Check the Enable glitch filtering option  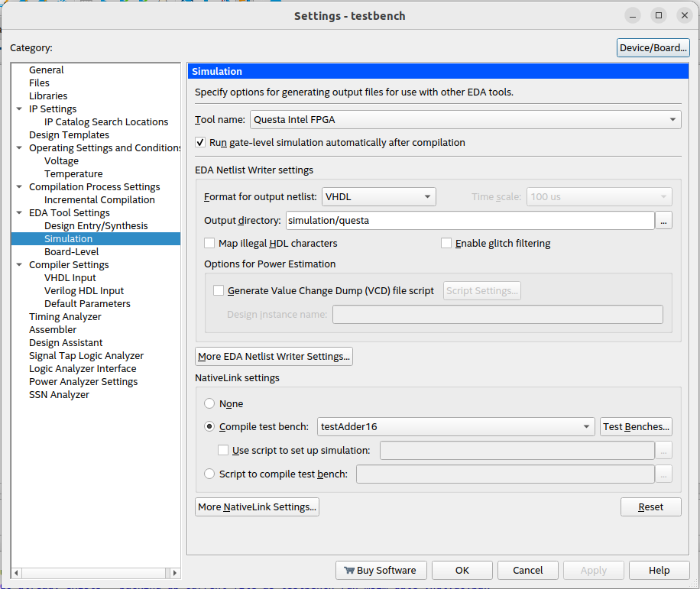point(446,244)
